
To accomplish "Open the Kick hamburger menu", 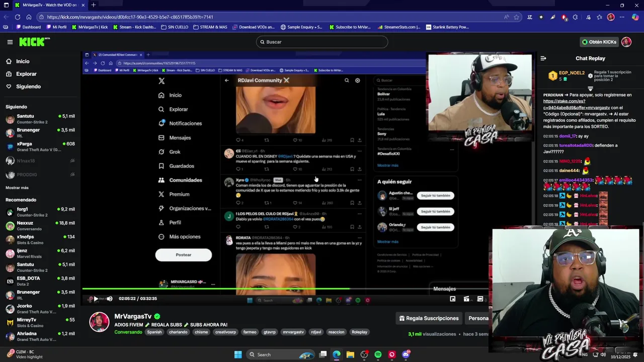I will [x=10, y=42].
